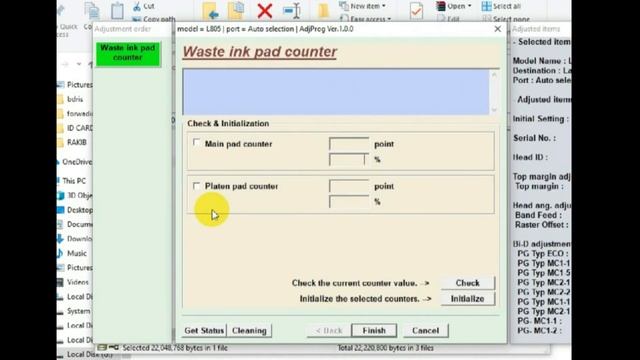Click the Platen pad counter percent field
Image resolution: width=640 pixels, height=360 pixels.
tap(349, 202)
